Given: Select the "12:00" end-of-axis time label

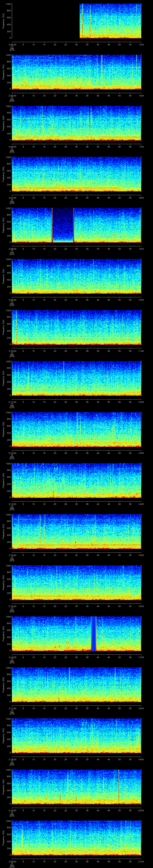Looking at the screenshot, I should tap(141, 402).
